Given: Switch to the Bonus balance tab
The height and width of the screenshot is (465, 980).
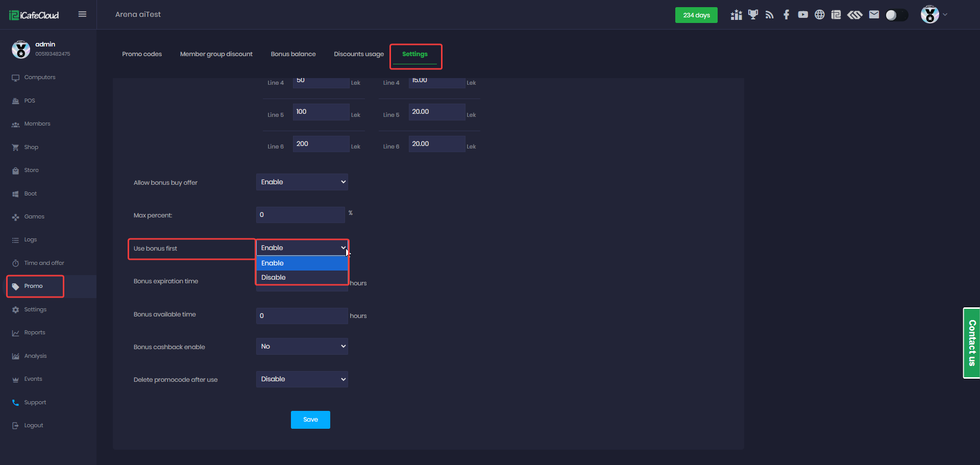Looking at the screenshot, I should pos(293,54).
